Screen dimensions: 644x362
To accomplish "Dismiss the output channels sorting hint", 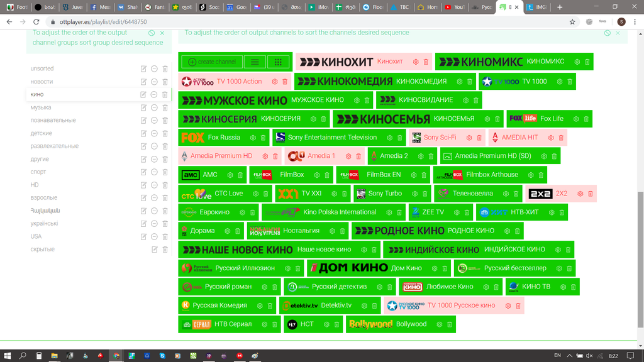I will [x=618, y=33].
